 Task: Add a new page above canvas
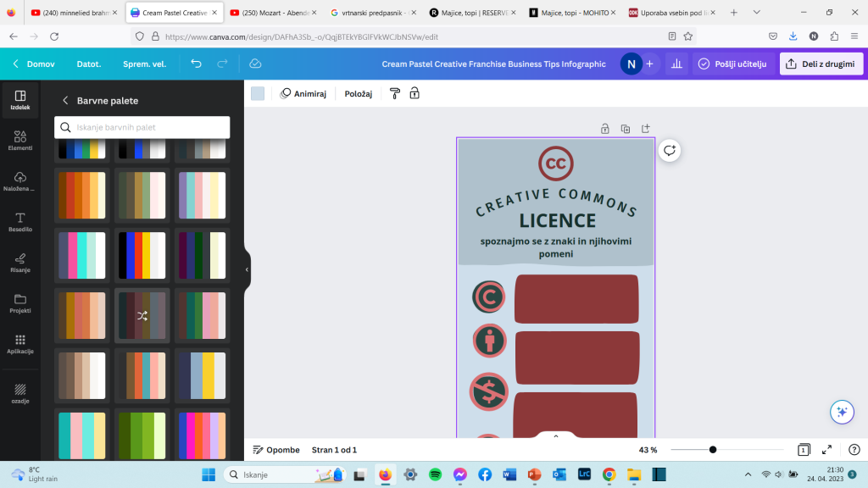coord(645,129)
